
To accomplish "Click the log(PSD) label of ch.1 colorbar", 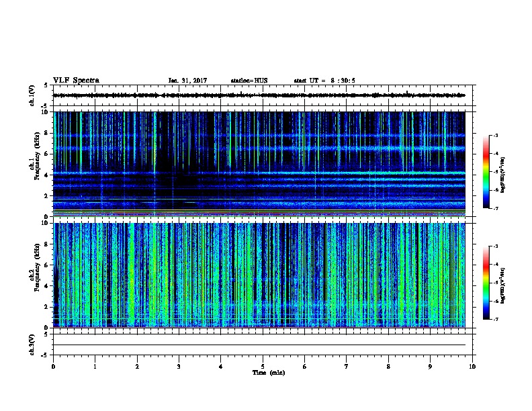I will [503, 175].
